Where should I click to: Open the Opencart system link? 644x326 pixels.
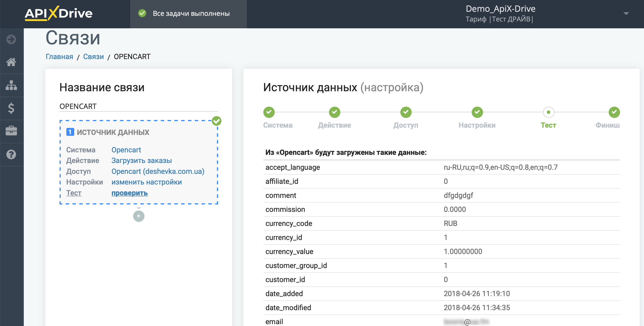pos(126,150)
